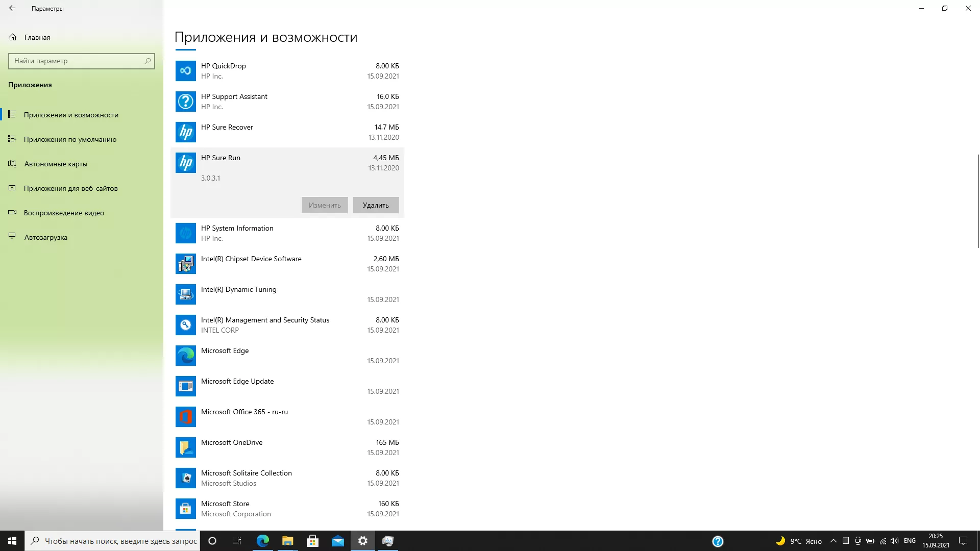The width and height of the screenshot is (980, 551).
Task: Click the Microsoft Edge list icon
Action: 186,356
